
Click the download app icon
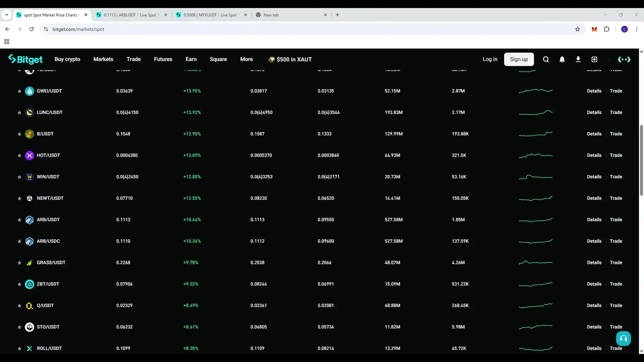(x=578, y=59)
